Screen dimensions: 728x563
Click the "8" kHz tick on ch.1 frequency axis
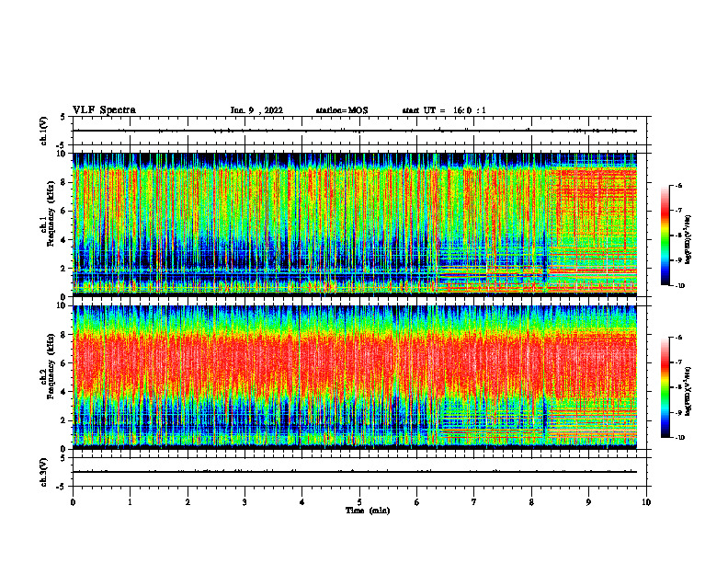click(x=65, y=182)
